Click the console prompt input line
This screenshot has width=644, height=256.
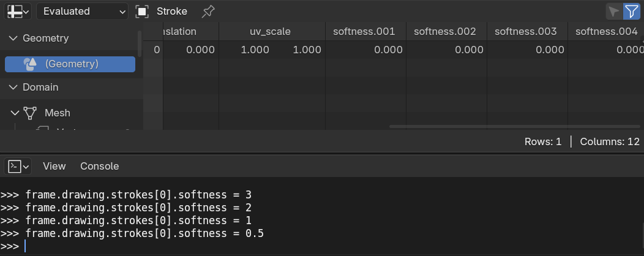[322, 246]
